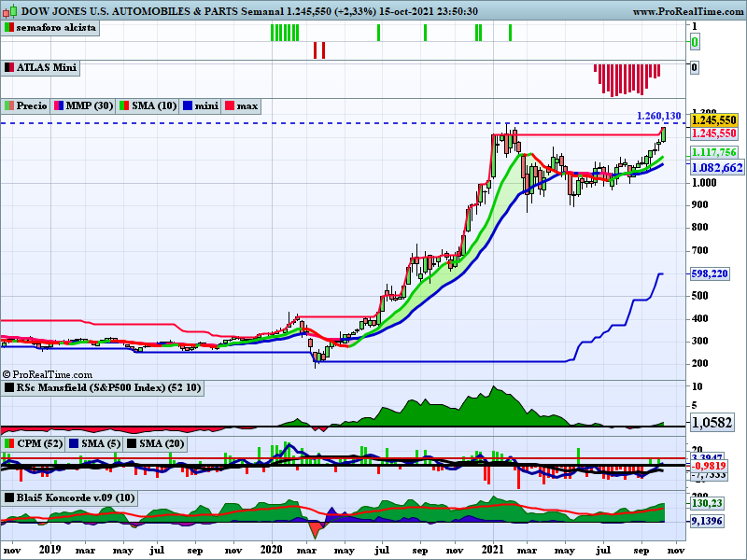Click the 1,0582 RSc Mansfield value
Image resolution: width=747 pixels, height=560 pixels.
712,423
